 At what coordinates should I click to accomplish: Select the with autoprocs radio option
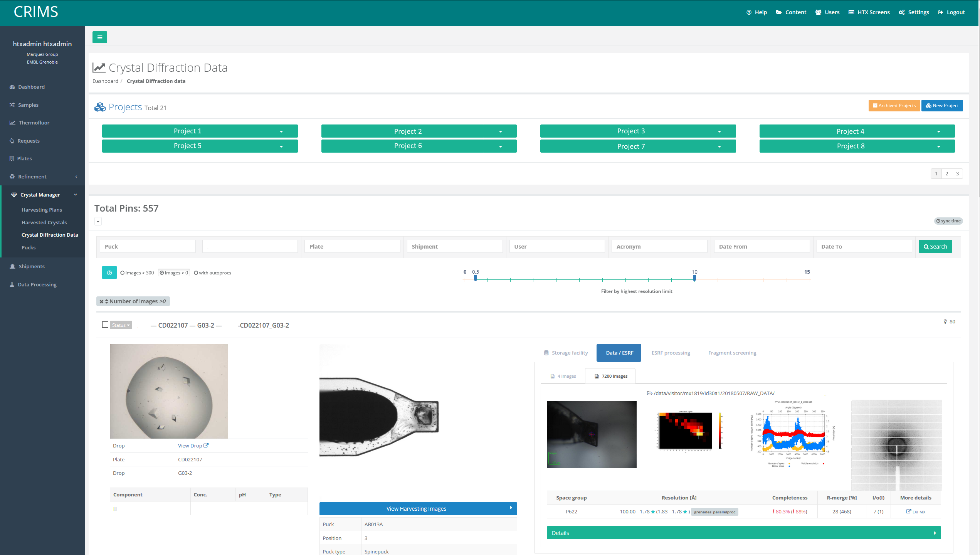(x=196, y=273)
